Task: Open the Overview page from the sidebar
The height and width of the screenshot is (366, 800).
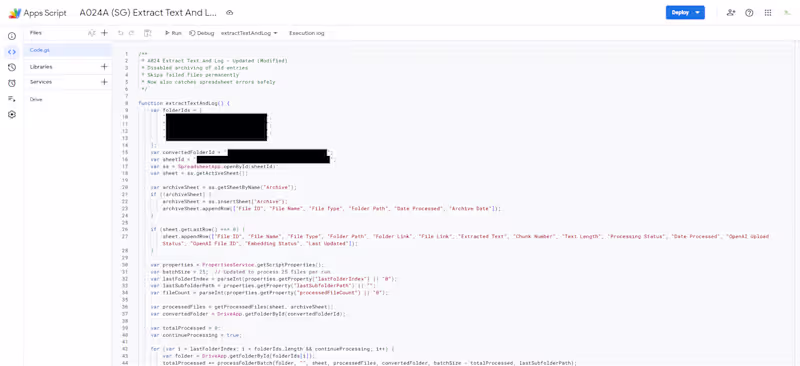Action: click(x=12, y=36)
